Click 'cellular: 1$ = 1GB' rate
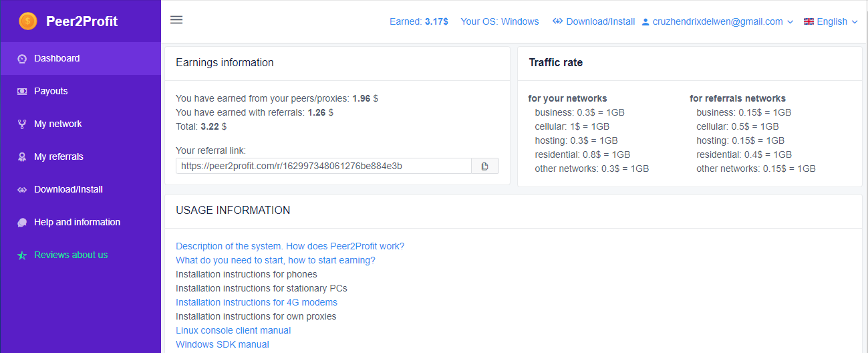 572,126
